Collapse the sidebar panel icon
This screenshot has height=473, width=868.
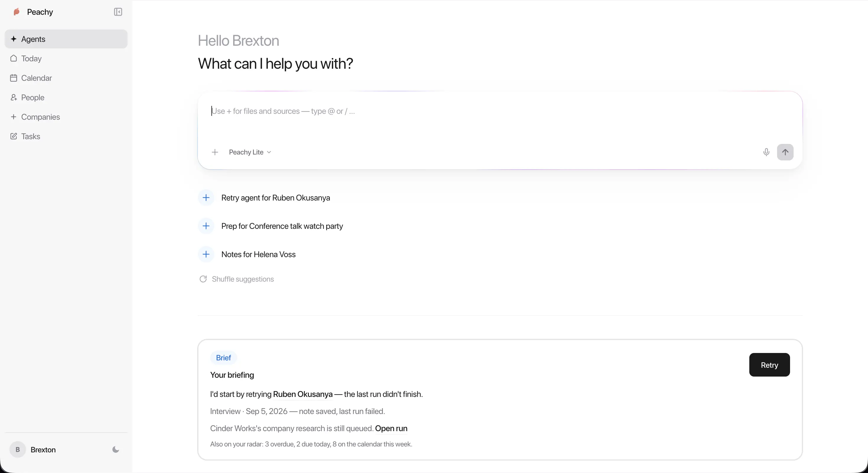pyautogui.click(x=118, y=12)
